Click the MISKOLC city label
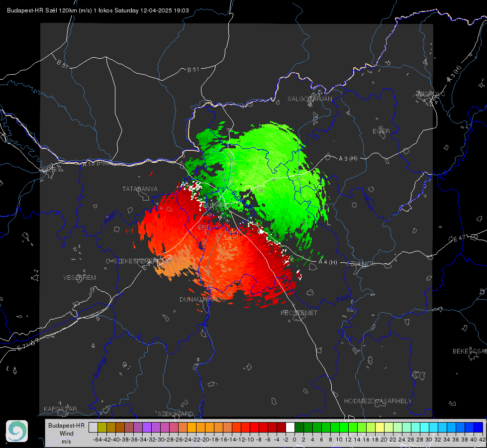The image size is (487, 448). click(x=432, y=94)
